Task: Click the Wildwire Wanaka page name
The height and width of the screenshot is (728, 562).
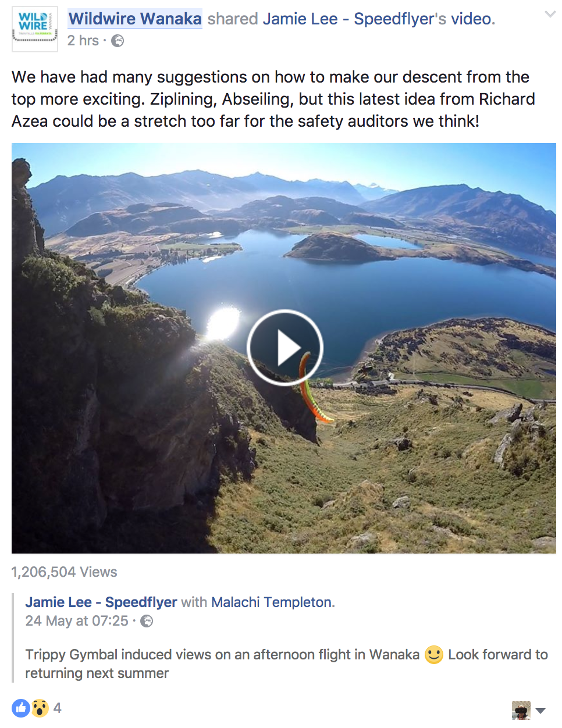Action: pyautogui.click(x=135, y=19)
